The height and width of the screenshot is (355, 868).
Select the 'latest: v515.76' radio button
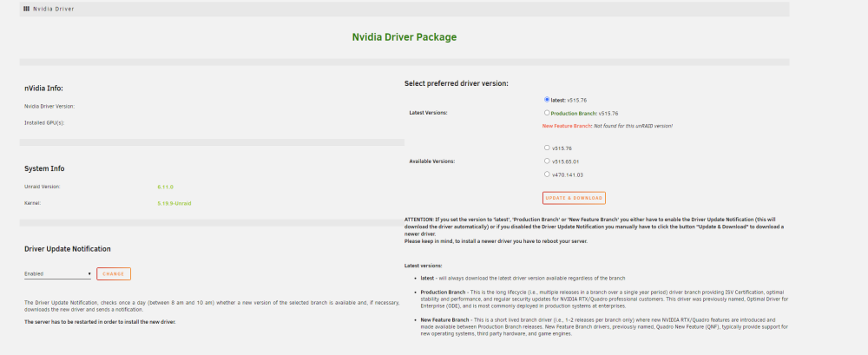coord(547,100)
